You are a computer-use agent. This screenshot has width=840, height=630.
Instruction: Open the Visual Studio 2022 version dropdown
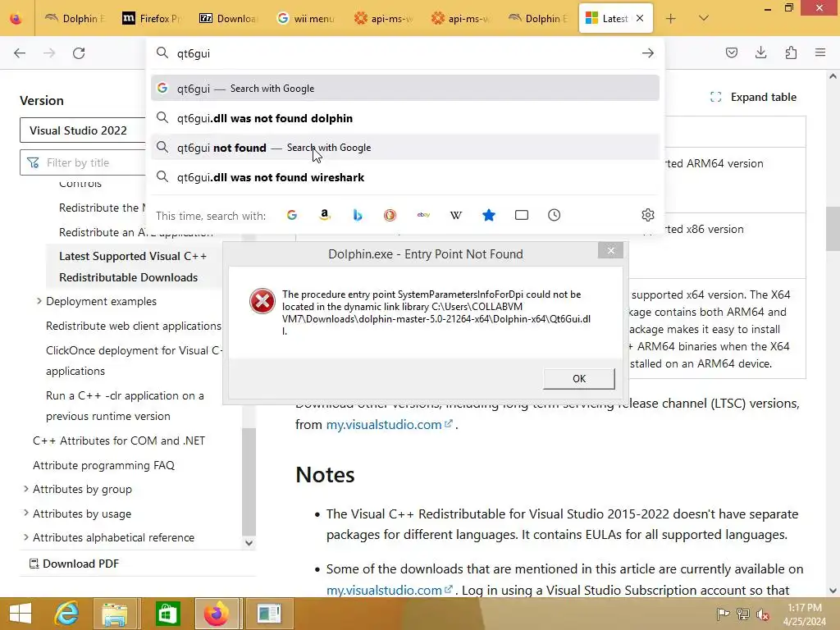pos(83,130)
